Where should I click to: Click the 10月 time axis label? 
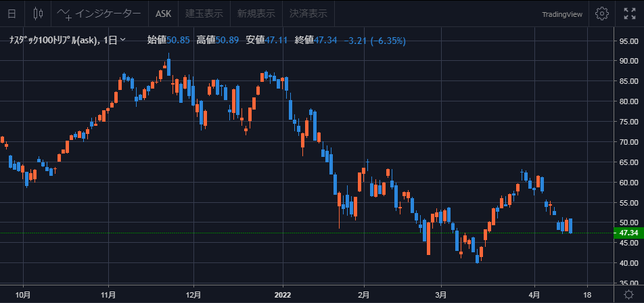23,294
